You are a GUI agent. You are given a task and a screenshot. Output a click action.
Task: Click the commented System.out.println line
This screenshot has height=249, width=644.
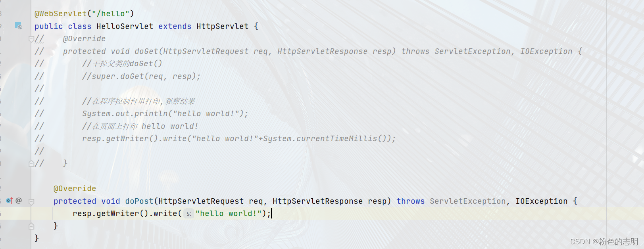coord(165,113)
